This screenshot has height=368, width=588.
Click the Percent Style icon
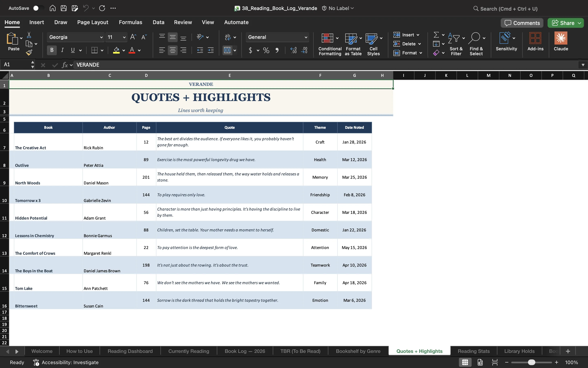pyautogui.click(x=266, y=50)
